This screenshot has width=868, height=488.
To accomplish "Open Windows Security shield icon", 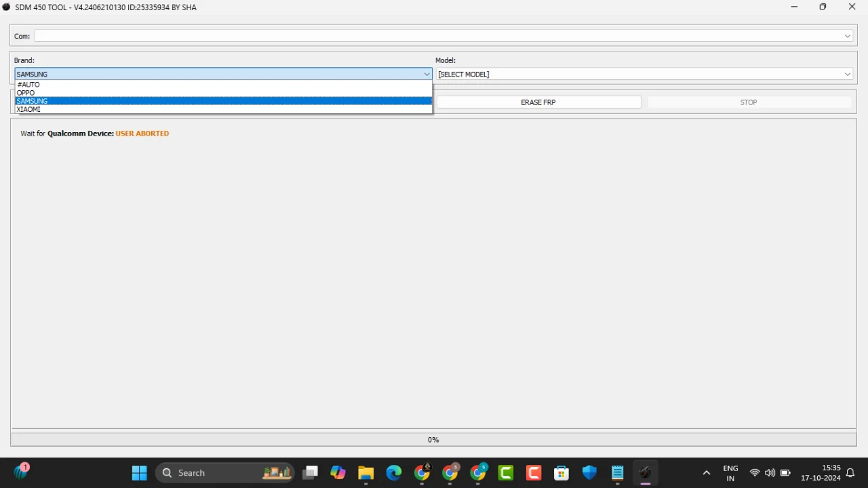I will click(x=589, y=472).
